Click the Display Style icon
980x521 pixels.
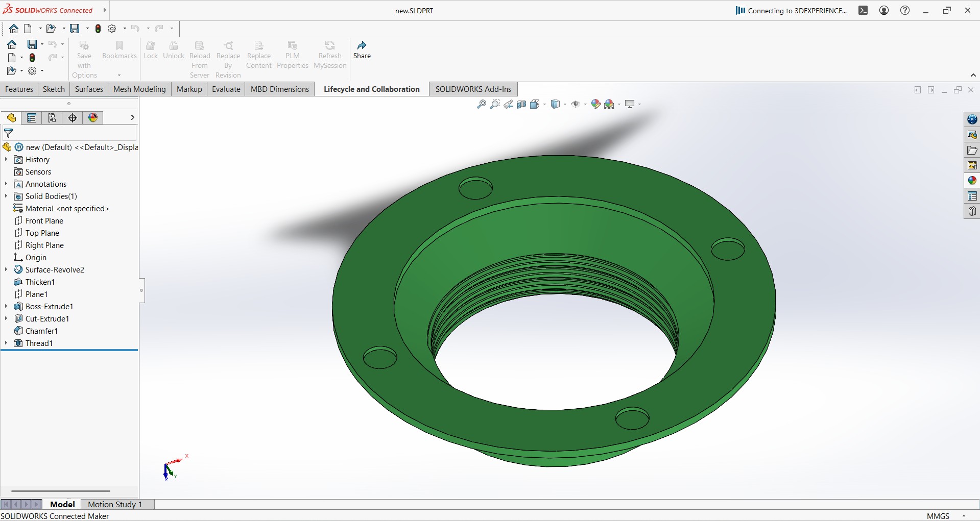[556, 104]
